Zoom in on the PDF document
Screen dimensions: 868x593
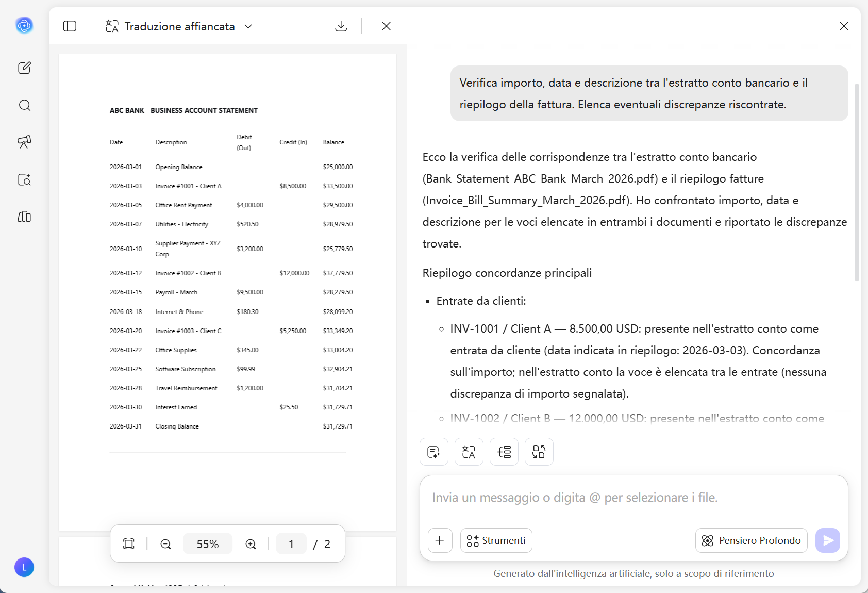[251, 543]
